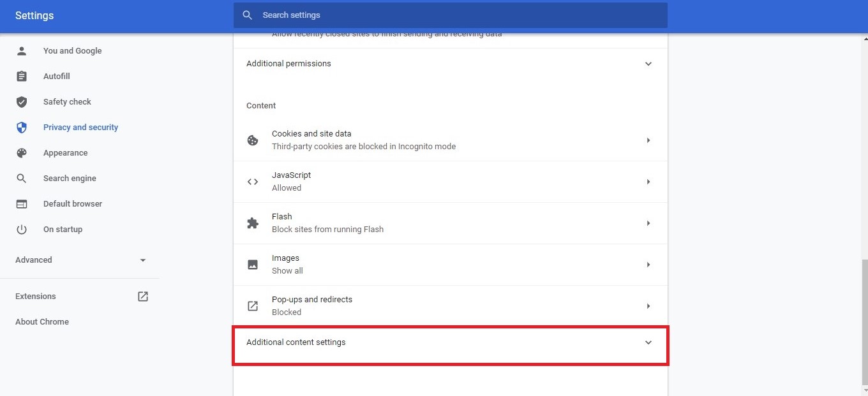This screenshot has height=396, width=868.
Task: Click the Search settings input field
Action: pyautogui.click(x=447, y=15)
